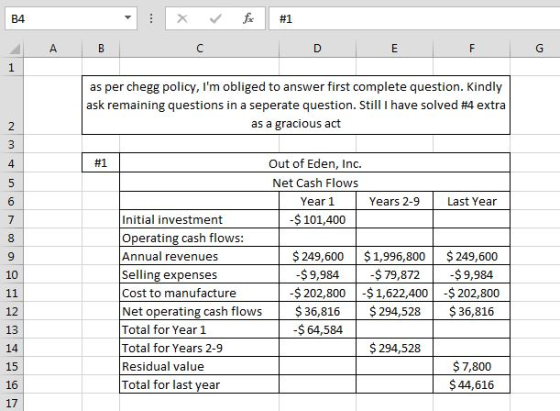Image resolution: width=560 pixels, height=411 pixels.
Task: Click the Cancel X icon in formula bar
Action: click(x=182, y=18)
